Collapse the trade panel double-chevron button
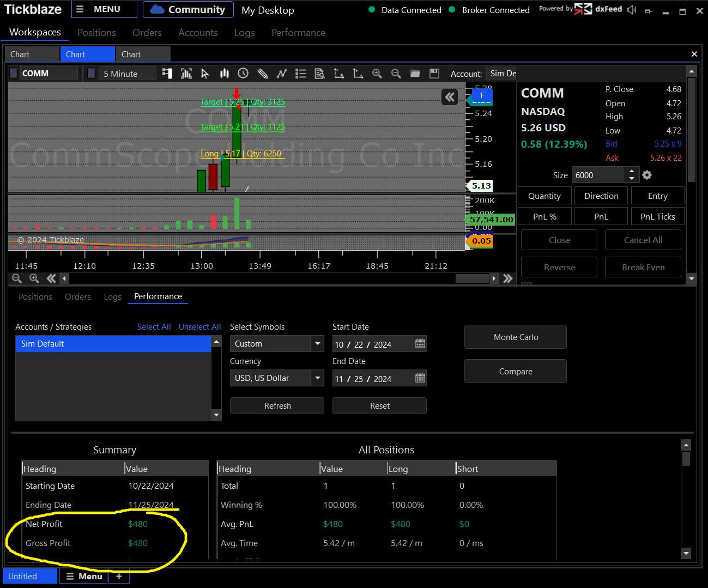This screenshot has width=708, height=588. pyautogui.click(x=450, y=98)
